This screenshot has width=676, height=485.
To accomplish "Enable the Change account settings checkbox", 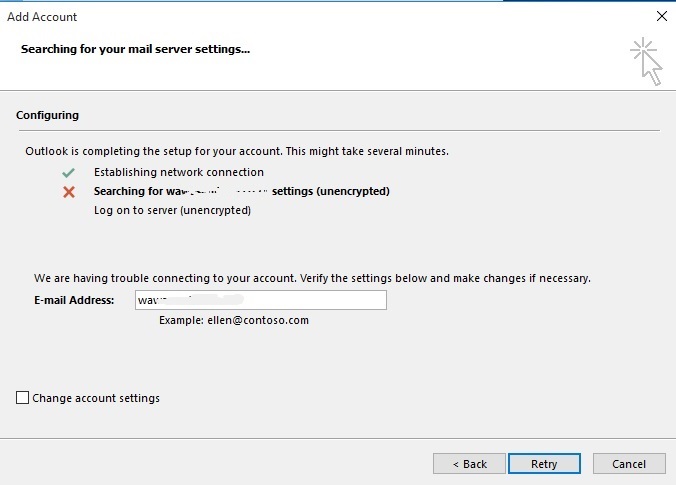I will click(x=23, y=398).
